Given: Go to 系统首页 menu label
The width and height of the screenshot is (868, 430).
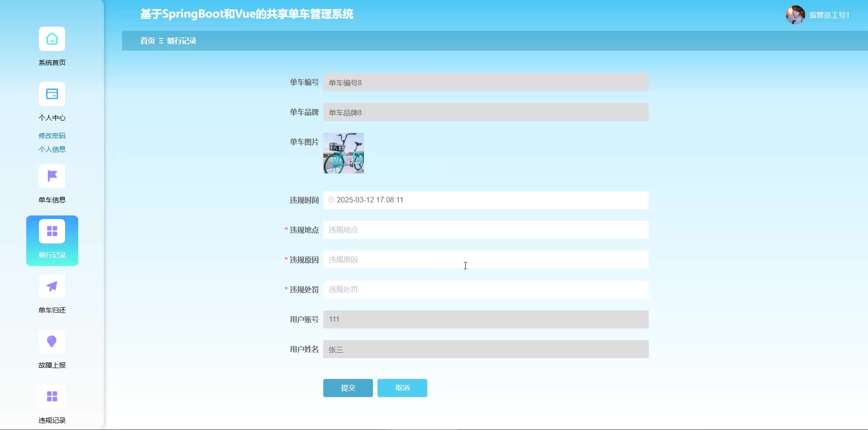Looking at the screenshot, I should pyautogui.click(x=52, y=63).
